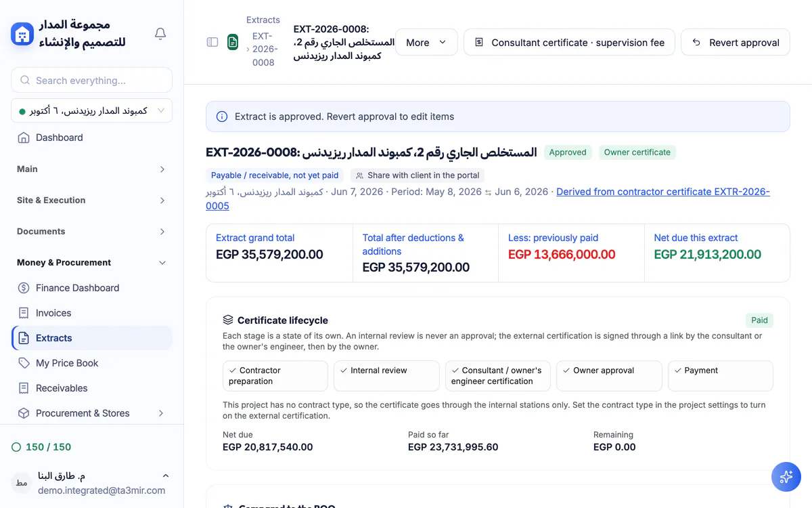
Task: Click the Receivables icon
Action: [x=24, y=388]
